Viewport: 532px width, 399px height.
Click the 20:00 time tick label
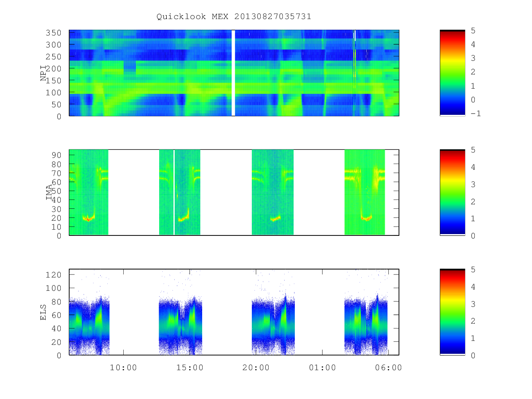(x=256, y=368)
